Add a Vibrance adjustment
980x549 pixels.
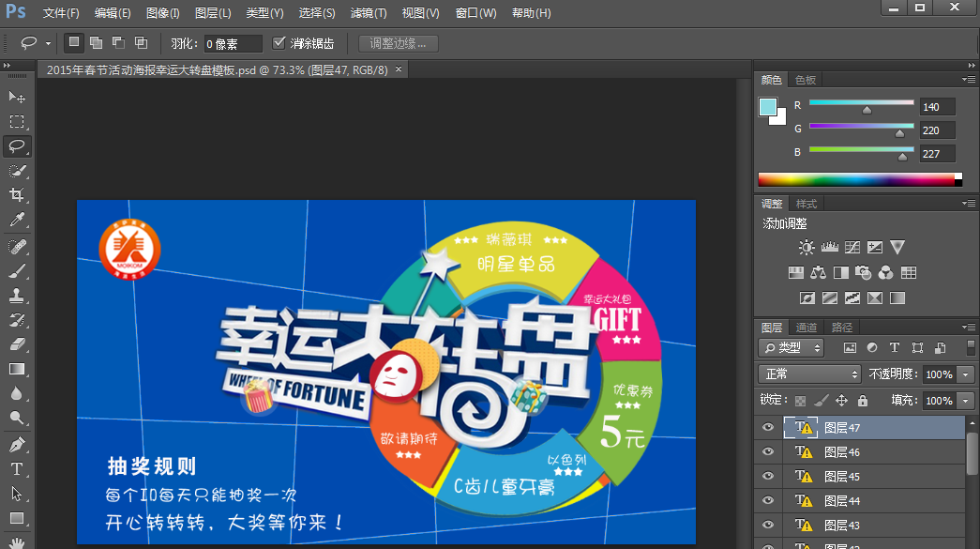coord(897,247)
